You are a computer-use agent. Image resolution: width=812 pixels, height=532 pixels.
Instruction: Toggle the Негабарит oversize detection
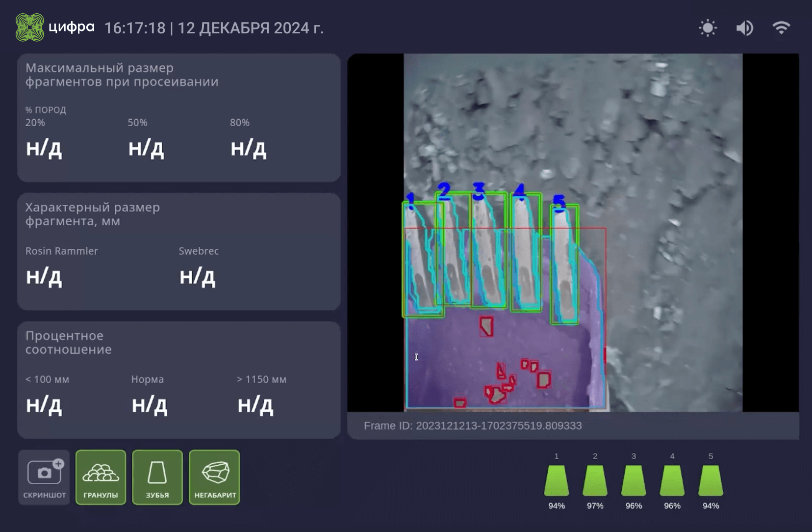pyautogui.click(x=215, y=477)
